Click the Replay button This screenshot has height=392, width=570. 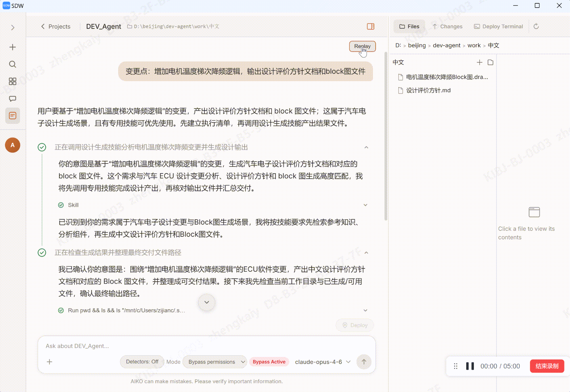point(362,46)
